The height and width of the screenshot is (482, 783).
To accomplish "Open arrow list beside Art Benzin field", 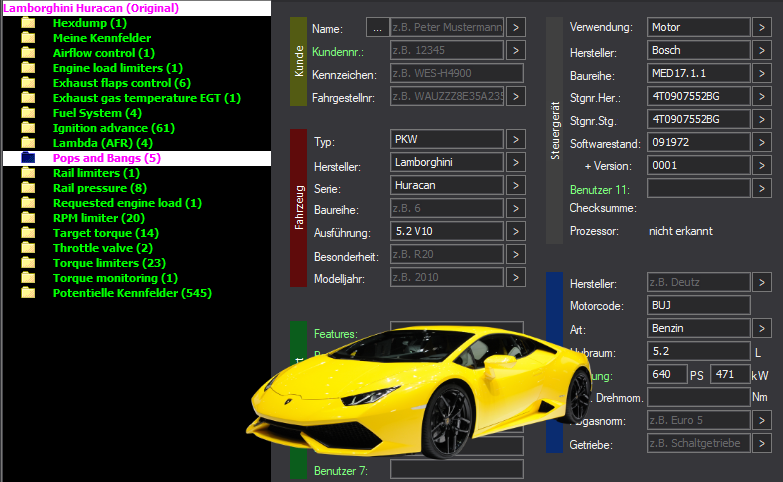I will [x=762, y=328].
